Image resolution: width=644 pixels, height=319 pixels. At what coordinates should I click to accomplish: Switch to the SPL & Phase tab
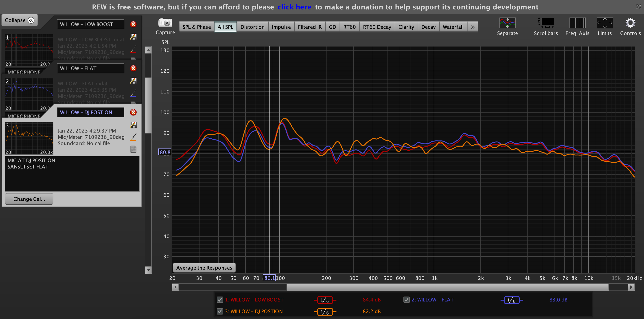[x=197, y=27]
